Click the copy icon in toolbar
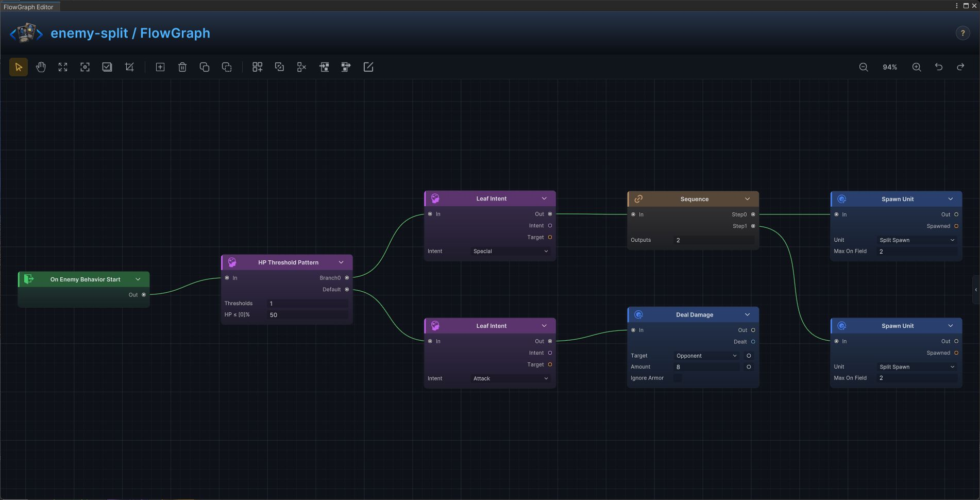 click(x=205, y=67)
